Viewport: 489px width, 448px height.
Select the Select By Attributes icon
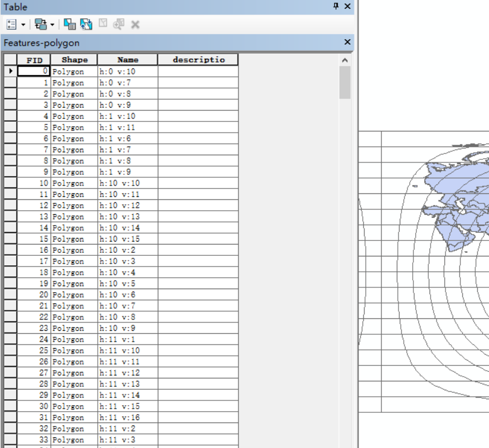[x=70, y=24]
